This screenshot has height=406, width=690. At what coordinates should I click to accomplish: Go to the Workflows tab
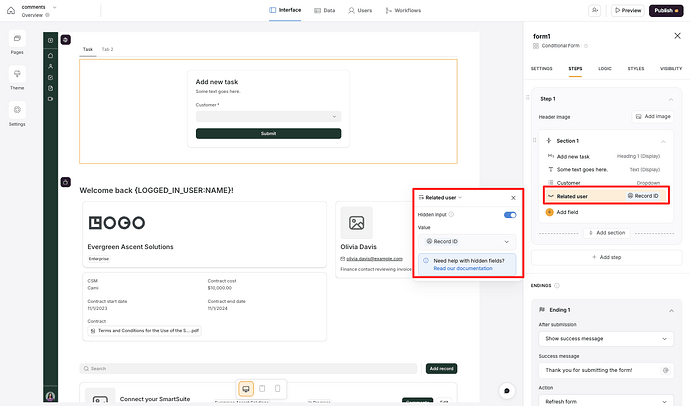403,10
